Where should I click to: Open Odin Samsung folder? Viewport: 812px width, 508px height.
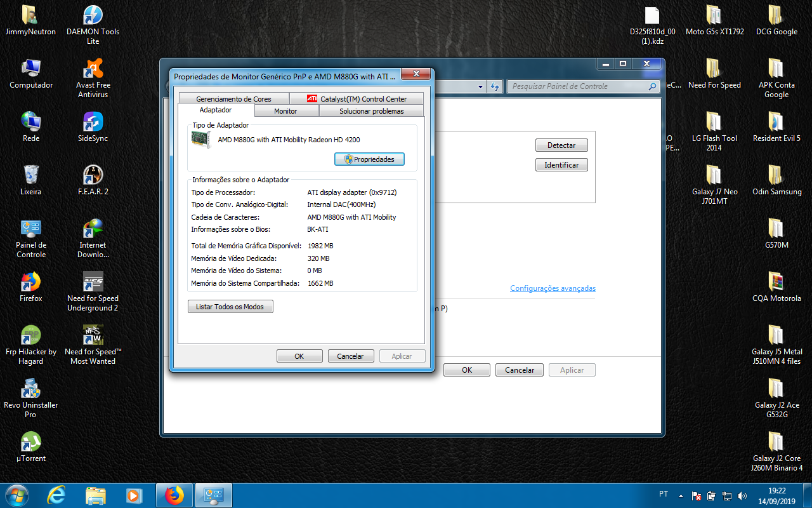coord(776,180)
